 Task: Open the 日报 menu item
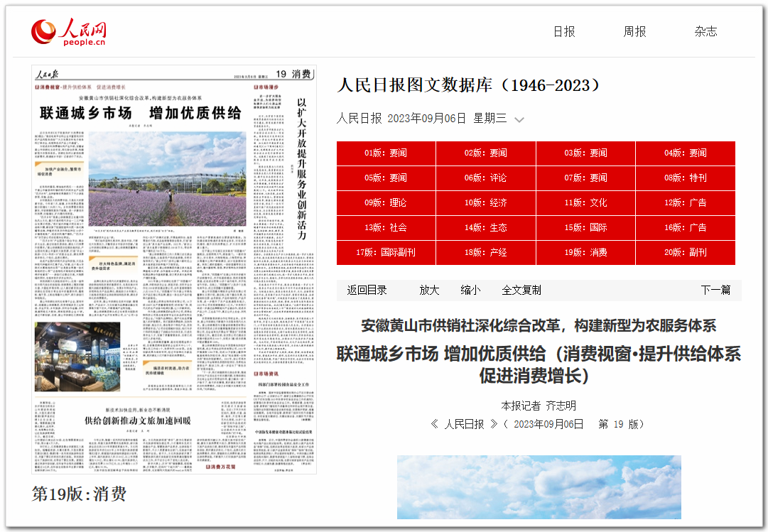[564, 31]
